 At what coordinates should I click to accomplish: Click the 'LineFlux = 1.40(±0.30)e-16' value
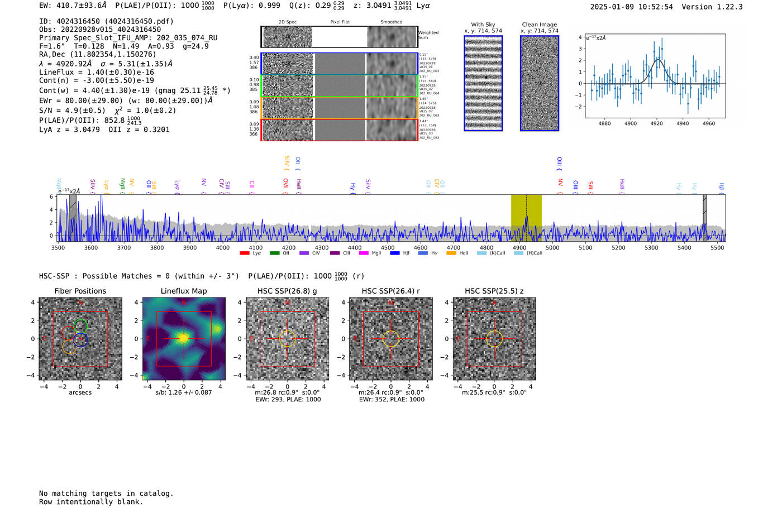coord(97,73)
